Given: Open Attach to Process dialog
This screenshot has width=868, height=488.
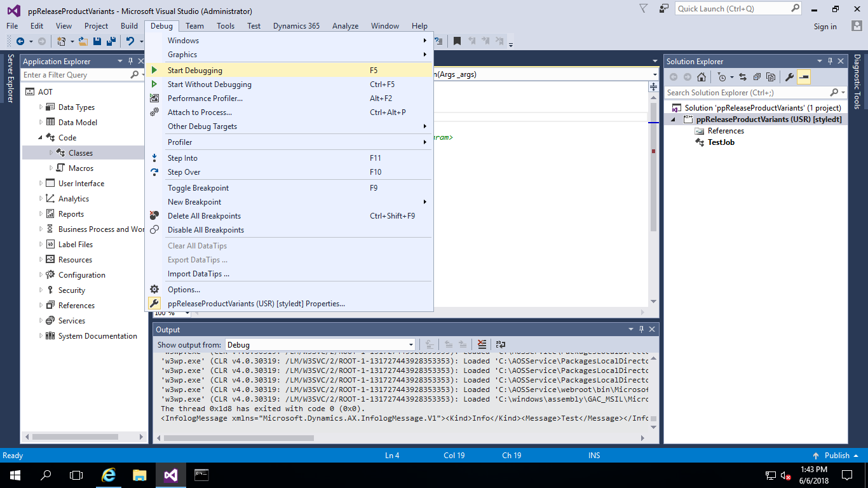Looking at the screenshot, I should 201,112.
